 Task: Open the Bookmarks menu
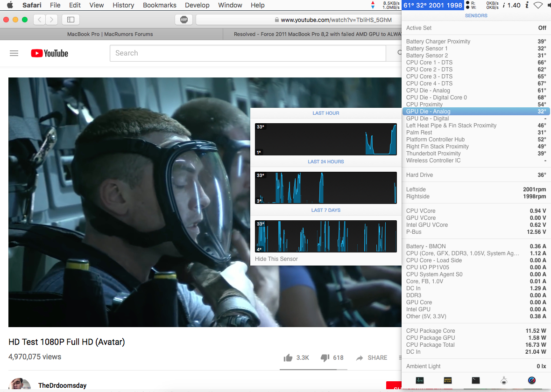[x=160, y=5]
